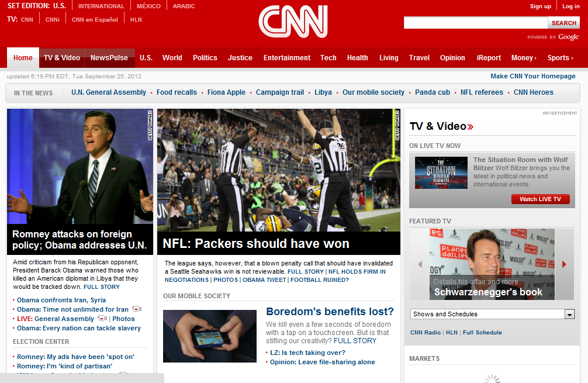Switch to NewsPulse tab
This screenshot has height=383, width=588.
pyautogui.click(x=109, y=58)
